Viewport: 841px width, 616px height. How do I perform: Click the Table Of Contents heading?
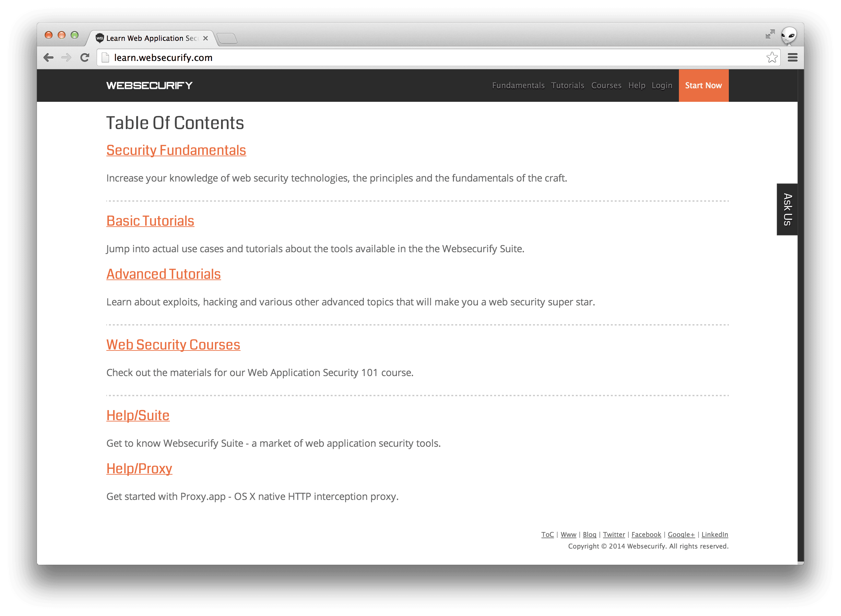point(175,123)
